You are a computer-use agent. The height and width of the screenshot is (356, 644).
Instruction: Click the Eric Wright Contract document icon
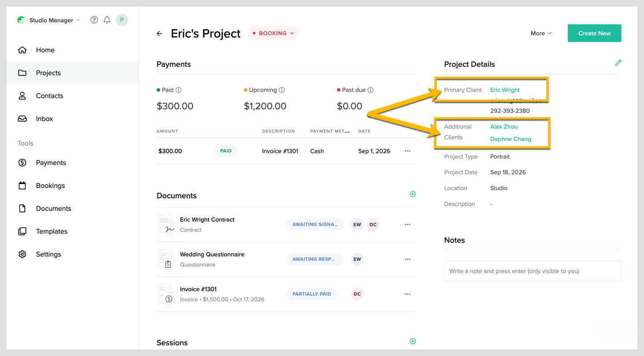tap(166, 224)
